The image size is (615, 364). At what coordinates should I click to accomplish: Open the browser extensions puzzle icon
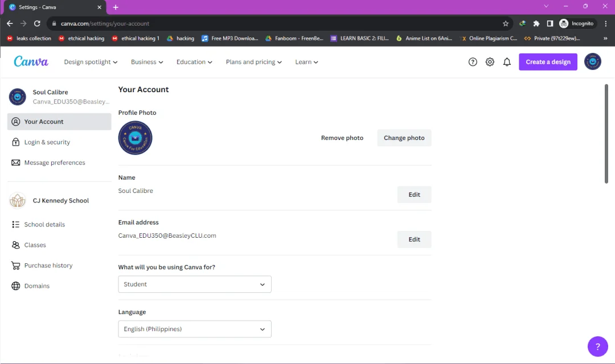click(536, 23)
